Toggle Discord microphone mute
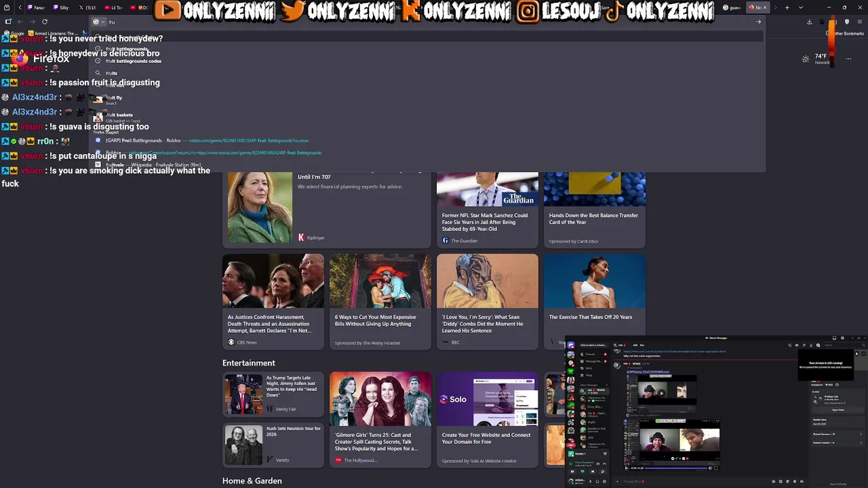Image resolution: width=868 pixels, height=488 pixels. (x=590, y=481)
